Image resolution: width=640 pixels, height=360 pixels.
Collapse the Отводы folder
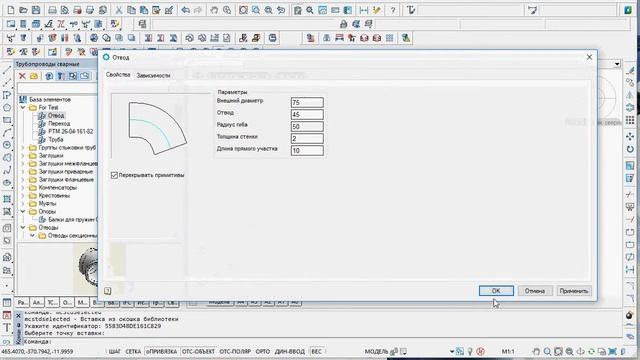pyautogui.click(x=23, y=227)
